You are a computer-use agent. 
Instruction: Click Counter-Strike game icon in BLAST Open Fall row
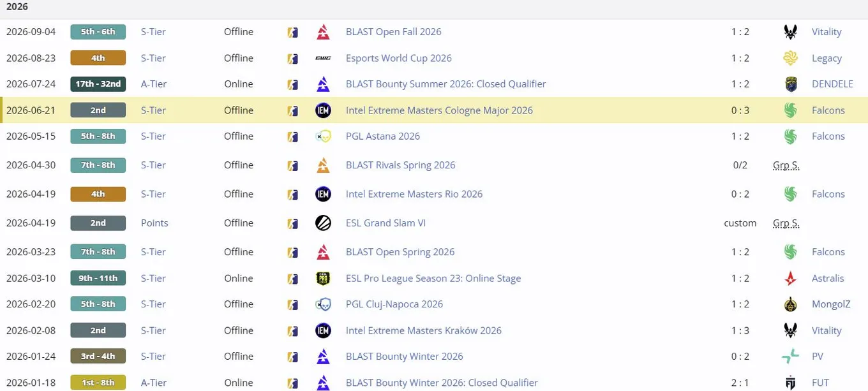pos(292,32)
